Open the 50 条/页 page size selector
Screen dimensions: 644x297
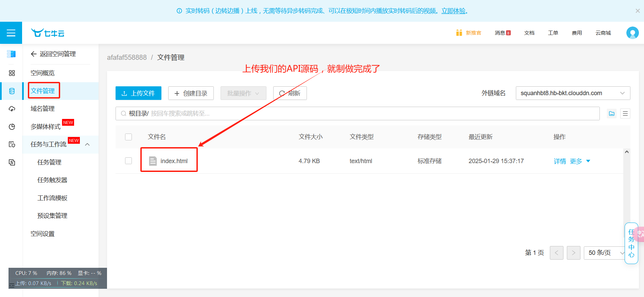pos(605,252)
